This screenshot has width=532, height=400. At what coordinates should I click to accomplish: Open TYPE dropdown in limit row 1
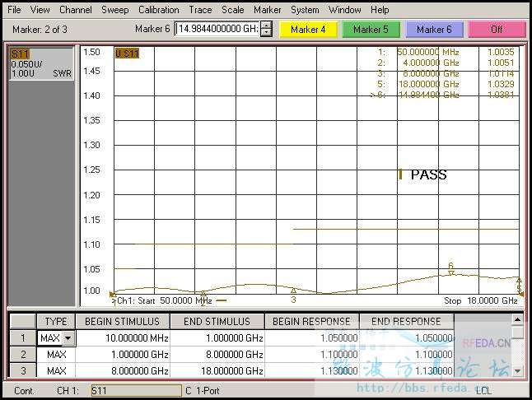pyautogui.click(x=68, y=338)
